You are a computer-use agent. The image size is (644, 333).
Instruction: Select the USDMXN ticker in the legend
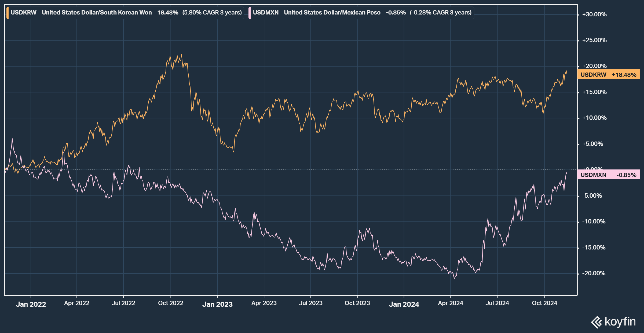click(266, 13)
